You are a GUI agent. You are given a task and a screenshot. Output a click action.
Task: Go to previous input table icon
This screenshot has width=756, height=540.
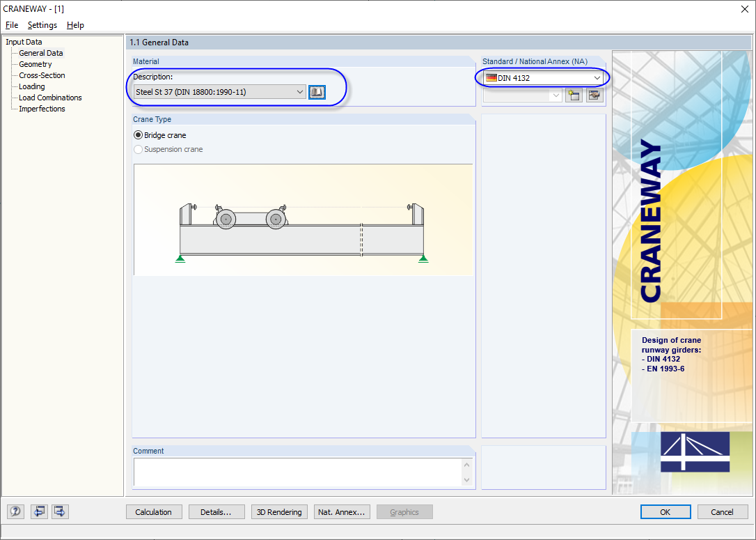(x=39, y=511)
